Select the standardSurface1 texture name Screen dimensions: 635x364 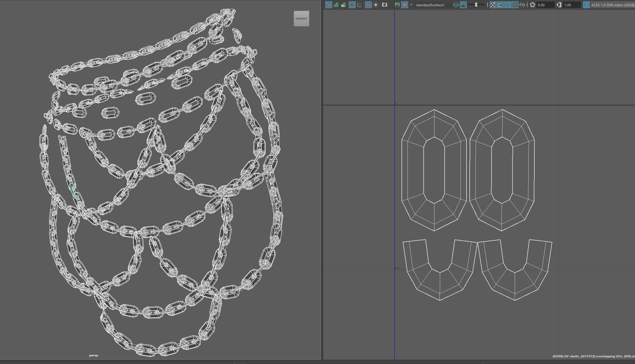coord(430,5)
